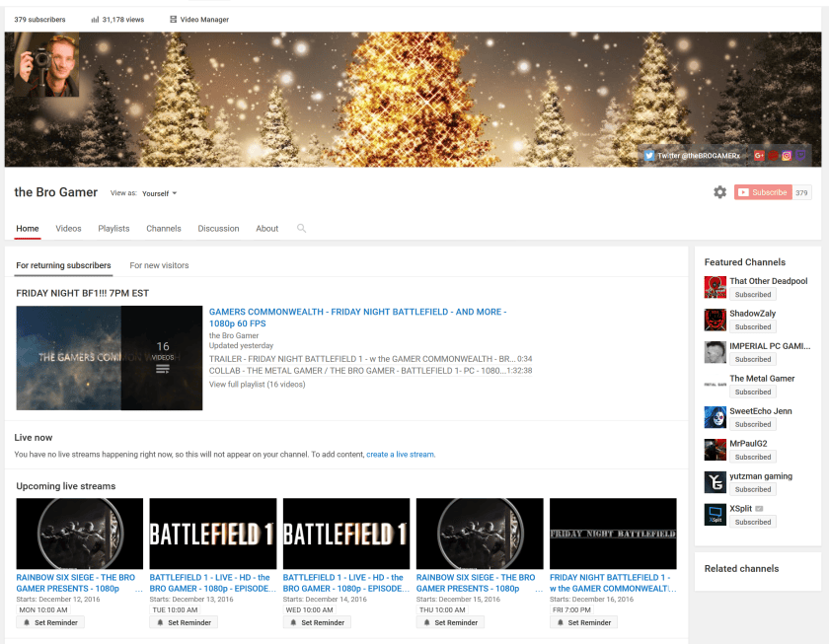Open the Google Plus icon on the banner
The image size is (829, 644).
point(759,155)
